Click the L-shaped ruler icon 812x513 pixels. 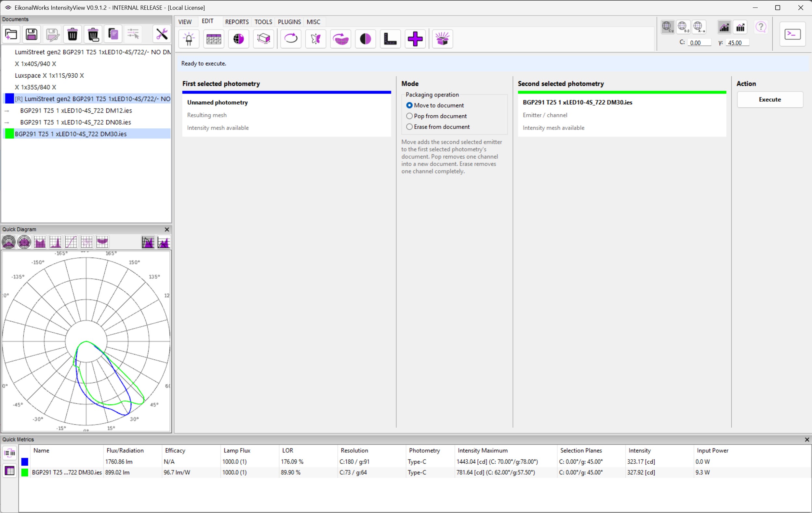[x=391, y=39]
